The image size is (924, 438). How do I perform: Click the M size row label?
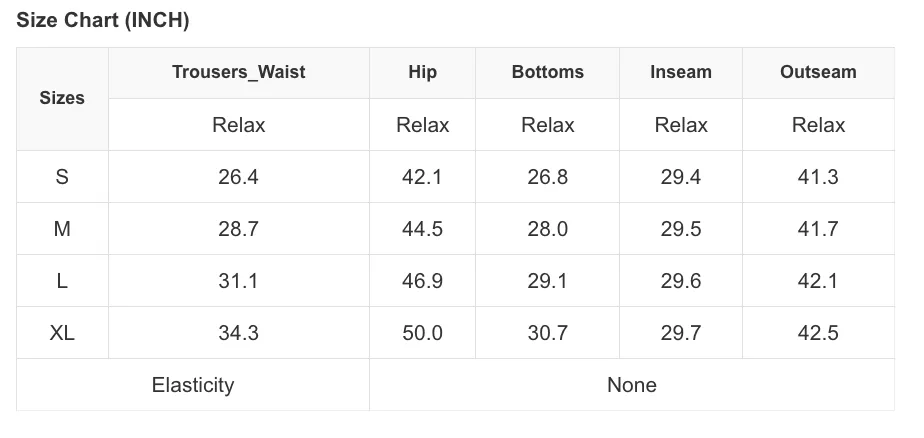pos(62,229)
